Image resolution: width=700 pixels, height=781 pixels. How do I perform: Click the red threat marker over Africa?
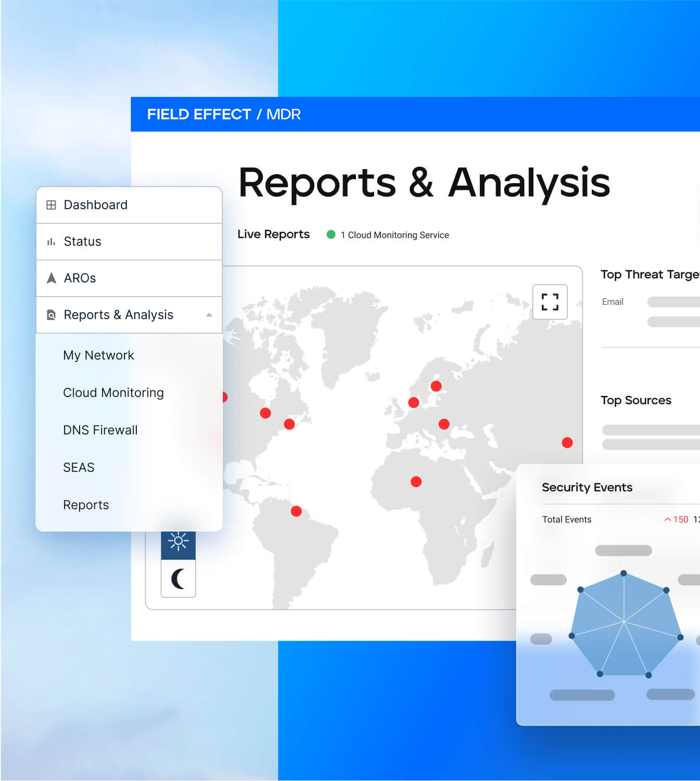416,481
